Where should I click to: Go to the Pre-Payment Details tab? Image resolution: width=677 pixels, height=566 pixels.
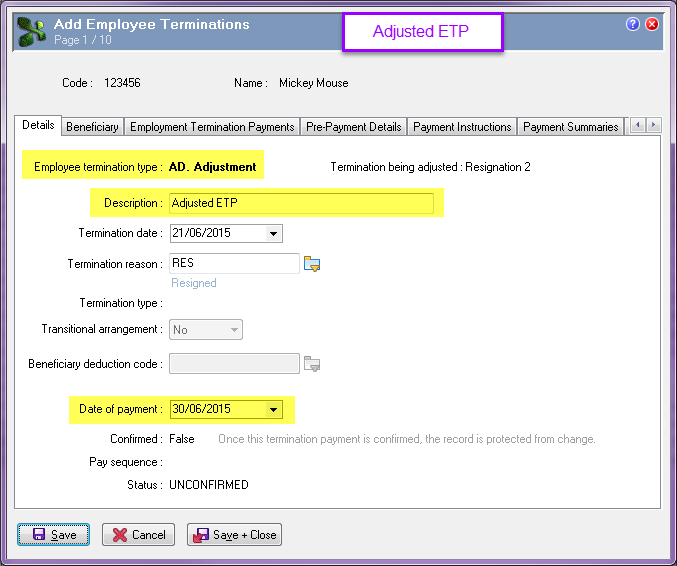(x=353, y=127)
